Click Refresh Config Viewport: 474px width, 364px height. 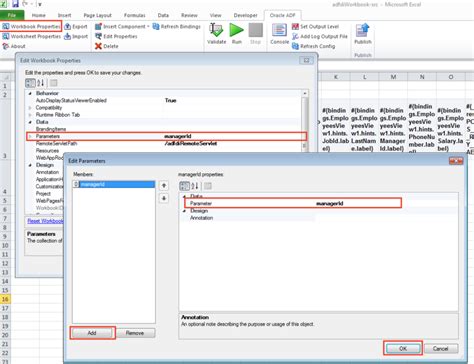point(313,46)
